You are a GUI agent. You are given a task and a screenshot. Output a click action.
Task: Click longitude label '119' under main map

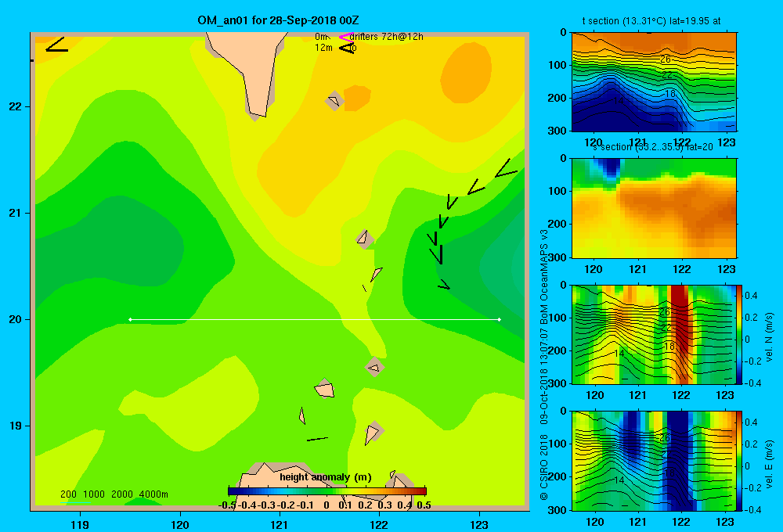pos(80,524)
